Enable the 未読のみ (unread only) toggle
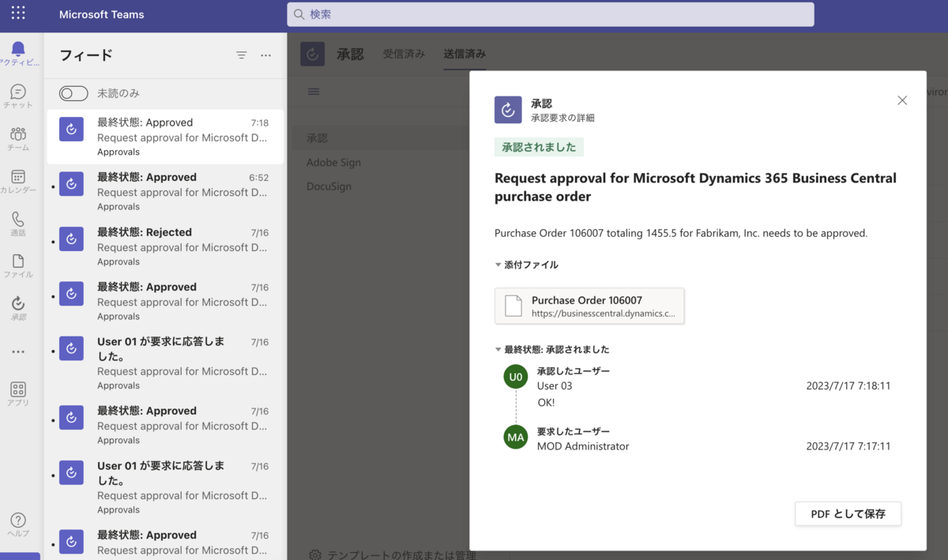The image size is (948, 560). click(x=73, y=93)
